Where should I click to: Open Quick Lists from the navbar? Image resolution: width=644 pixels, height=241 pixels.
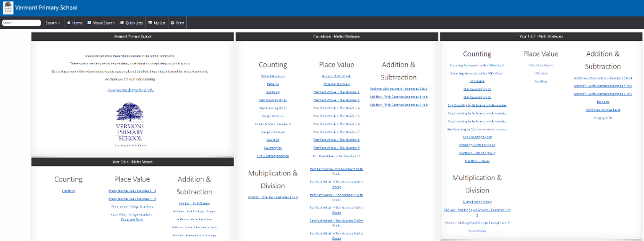131,23
